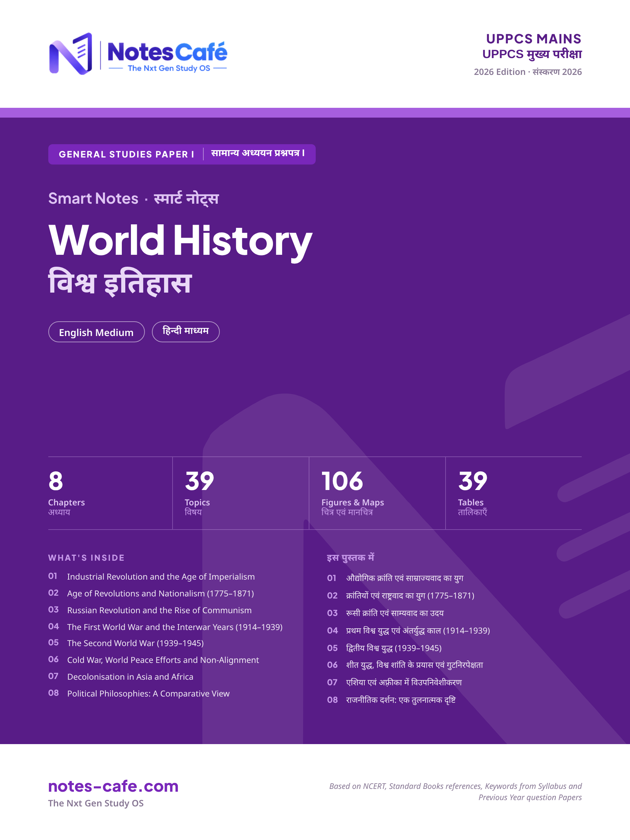Click the GENERAL STUDIES PAPER I badge
The image size is (630, 840).
tap(182, 154)
